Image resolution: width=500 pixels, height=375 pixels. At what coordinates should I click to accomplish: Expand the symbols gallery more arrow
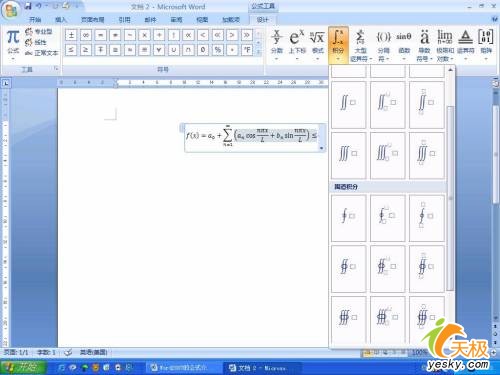pyautogui.click(x=259, y=52)
